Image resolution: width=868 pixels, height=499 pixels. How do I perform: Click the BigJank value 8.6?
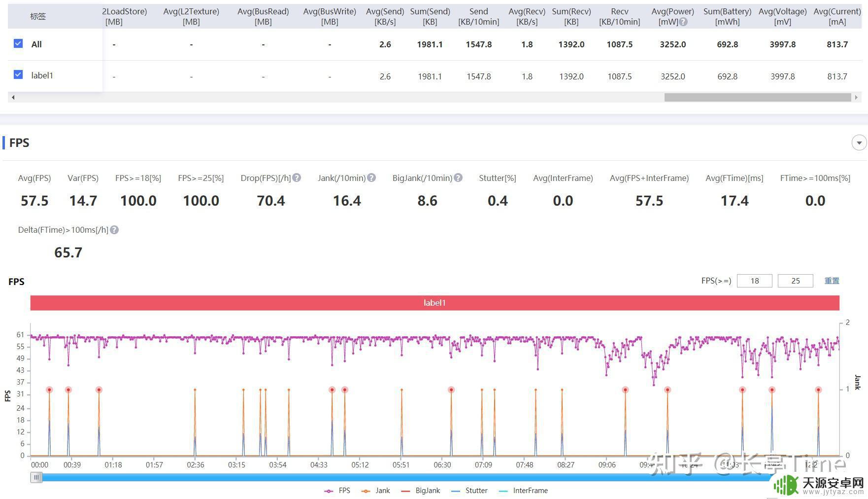(427, 201)
